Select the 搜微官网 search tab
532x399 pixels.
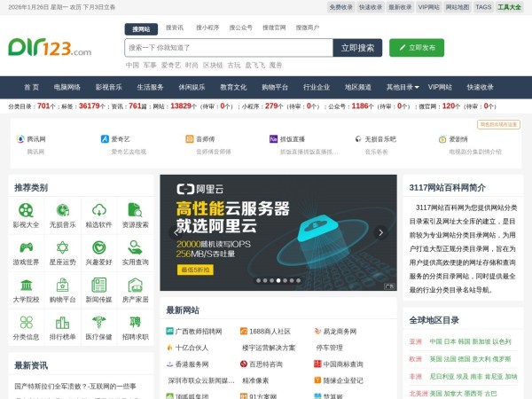pos(274,27)
